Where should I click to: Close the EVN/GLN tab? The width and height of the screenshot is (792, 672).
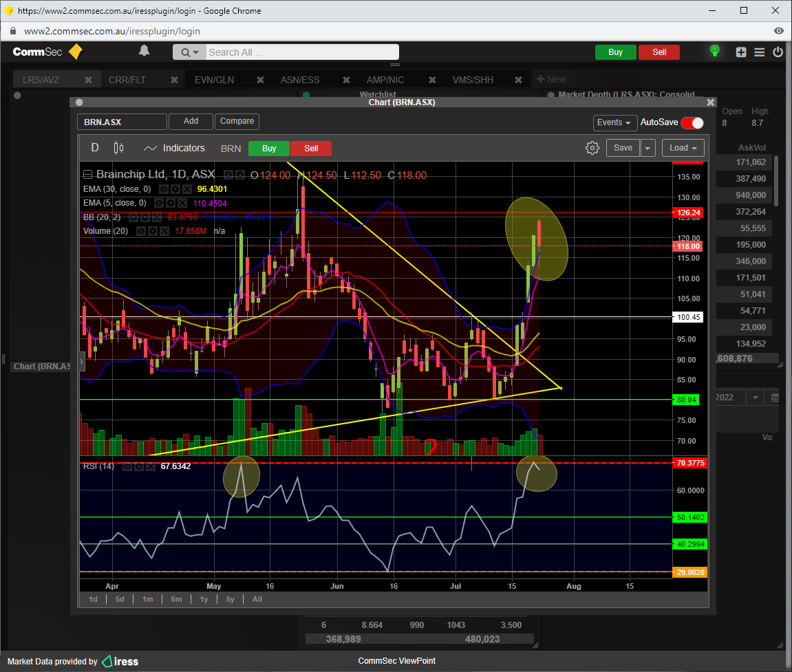pyautogui.click(x=260, y=80)
